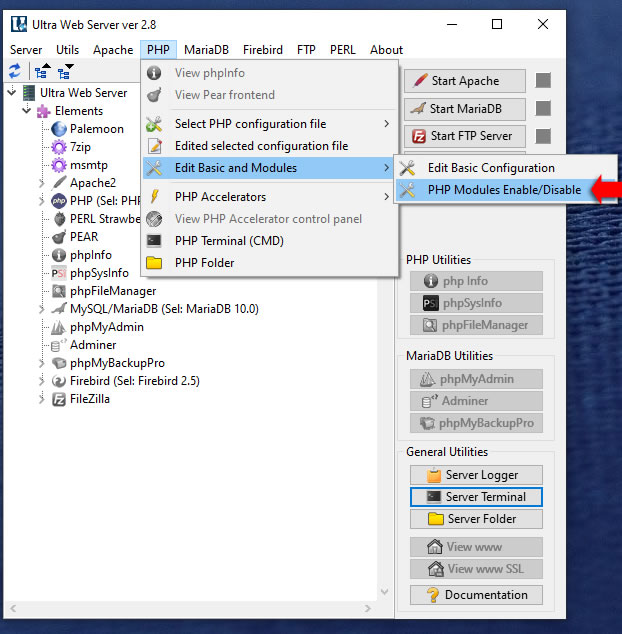Viewport: 622px width, 634px height.
Task: Click the phpMyAdmin sailboat icon in tree
Action: pos(58,327)
